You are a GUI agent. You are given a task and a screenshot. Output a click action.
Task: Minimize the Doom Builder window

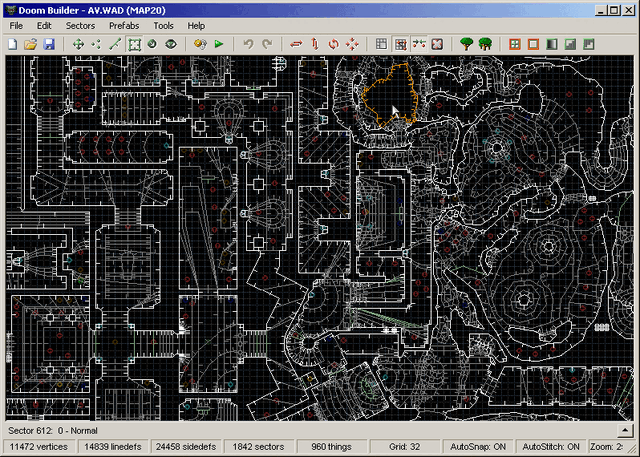pos(600,10)
